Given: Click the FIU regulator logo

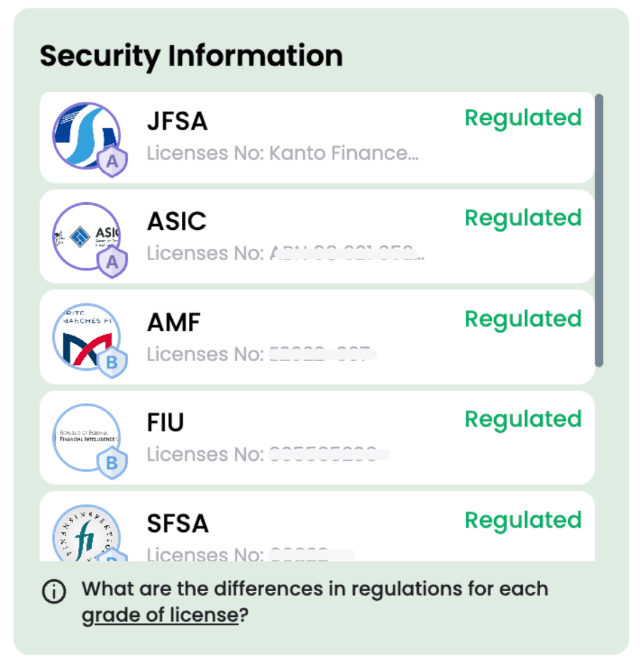Looking at the screenshot, I should [85, 437].
